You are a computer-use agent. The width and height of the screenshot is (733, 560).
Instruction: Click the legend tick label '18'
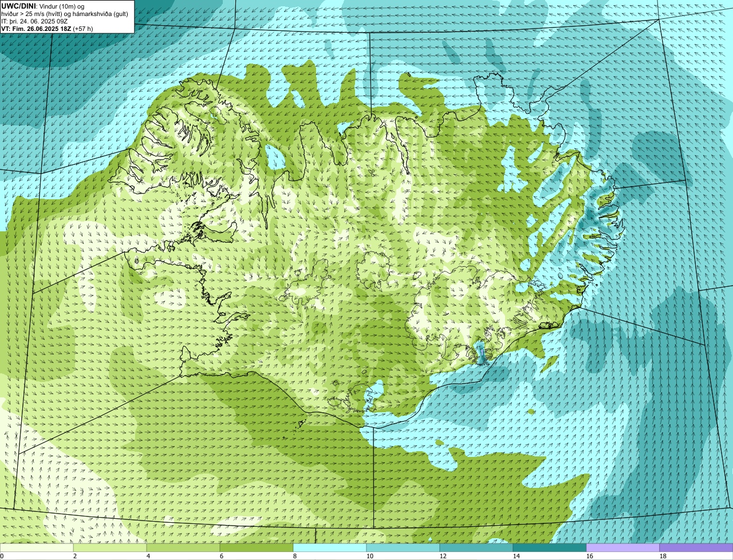click(x=663, y=556)
